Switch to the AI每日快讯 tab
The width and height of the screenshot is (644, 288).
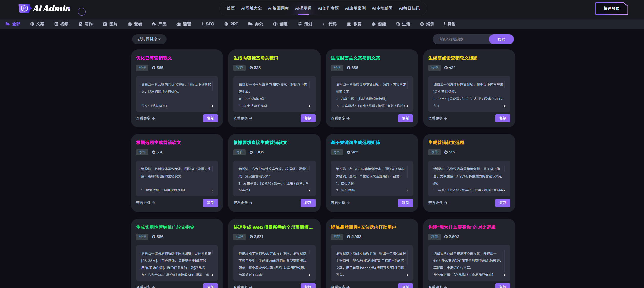pos(409,8)
